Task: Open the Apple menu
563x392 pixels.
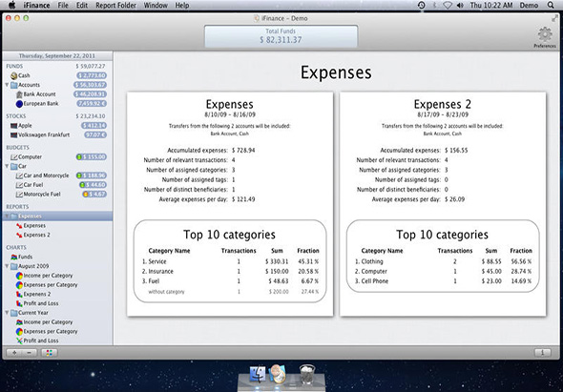Action: tap(11, 5)
